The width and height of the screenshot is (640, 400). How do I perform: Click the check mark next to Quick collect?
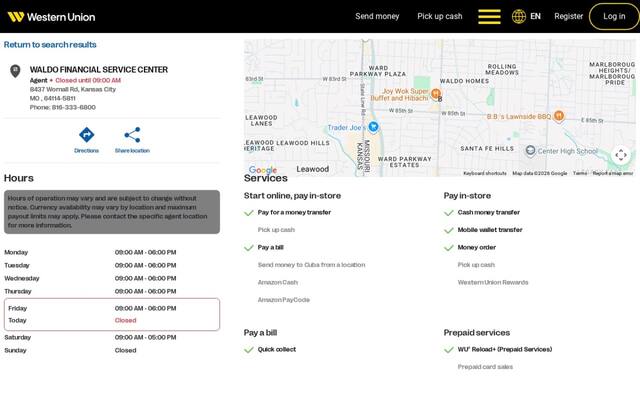click(249, 350)
